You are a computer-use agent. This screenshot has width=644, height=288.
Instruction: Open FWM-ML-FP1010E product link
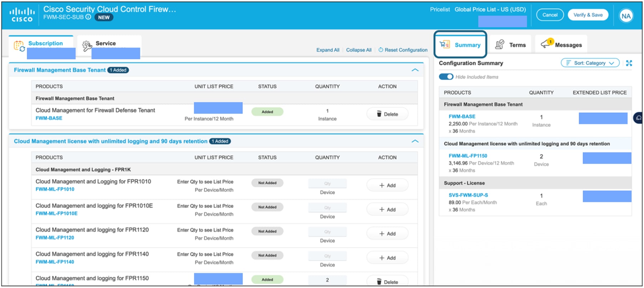56,214
